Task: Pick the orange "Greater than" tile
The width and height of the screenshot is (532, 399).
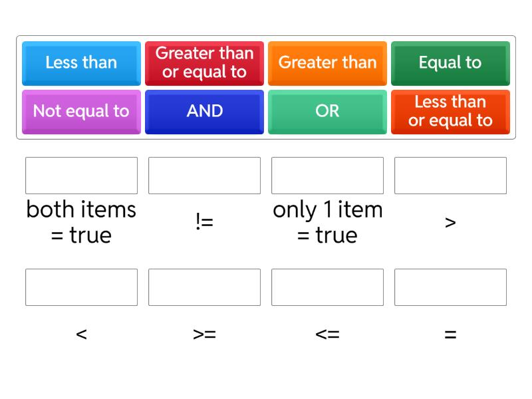Action: pos(327,63)
